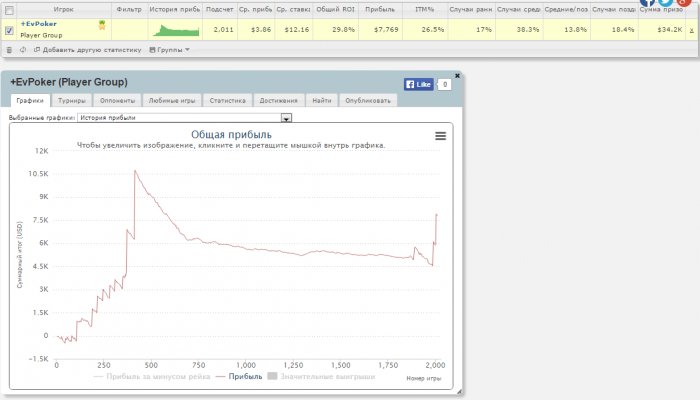Click the star badge icon beside +EvPoker

click(102, 25)
